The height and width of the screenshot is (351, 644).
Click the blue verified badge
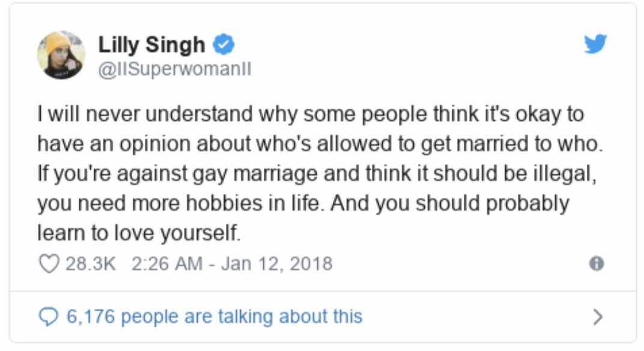click(x=223, y=44)
